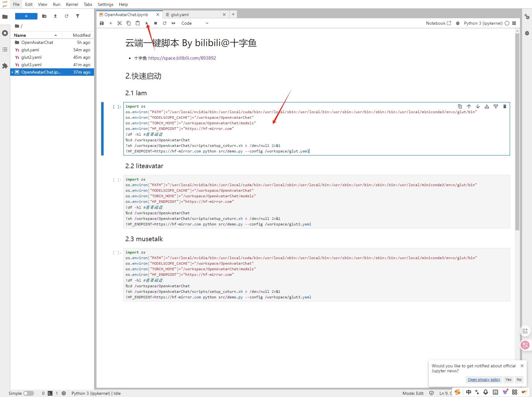Copy the selected cell in notebook toolbar
This screenshot has height=397, width=532.
click(x=129, y=23)
